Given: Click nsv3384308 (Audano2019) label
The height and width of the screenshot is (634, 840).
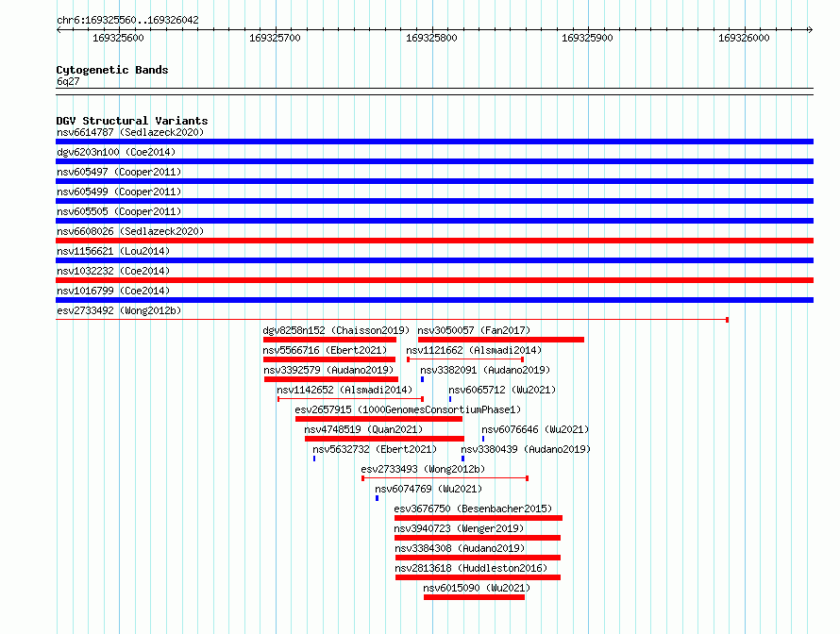Looking at the screenshot, I should coord(460,548).
